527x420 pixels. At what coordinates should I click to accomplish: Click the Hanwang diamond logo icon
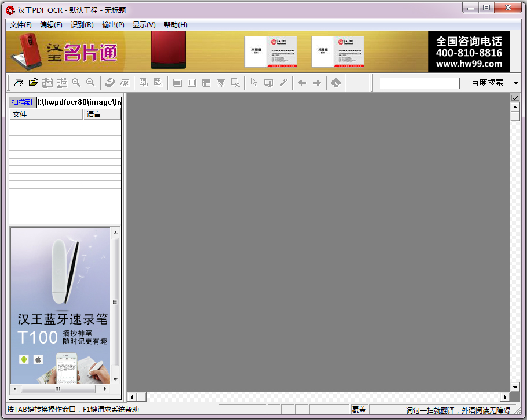click(336, 82)
